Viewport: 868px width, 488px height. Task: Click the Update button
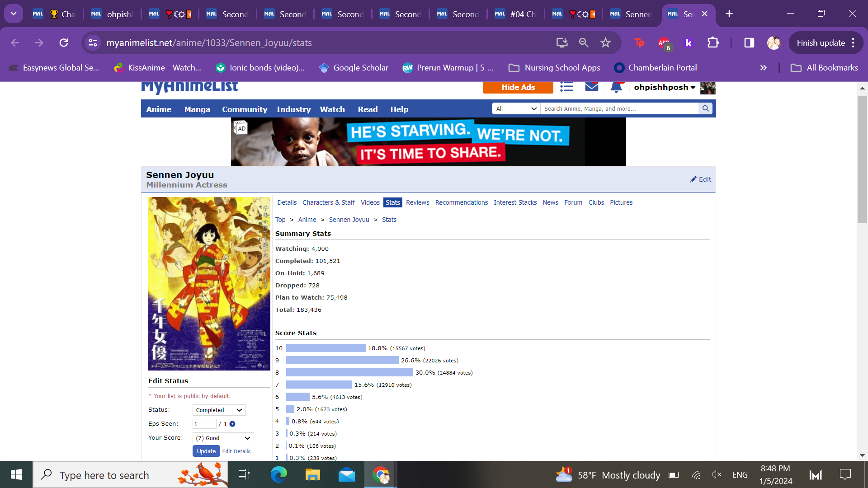[x=206, y=451]
